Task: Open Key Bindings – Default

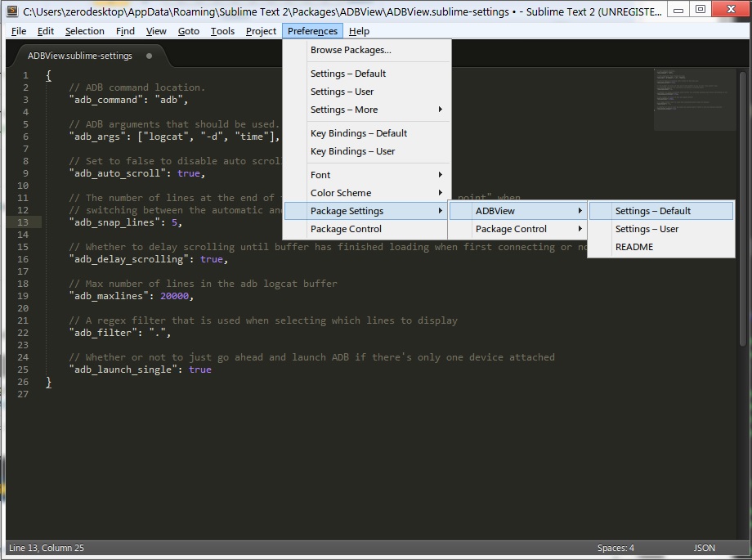Action: [x=367, y=133]
